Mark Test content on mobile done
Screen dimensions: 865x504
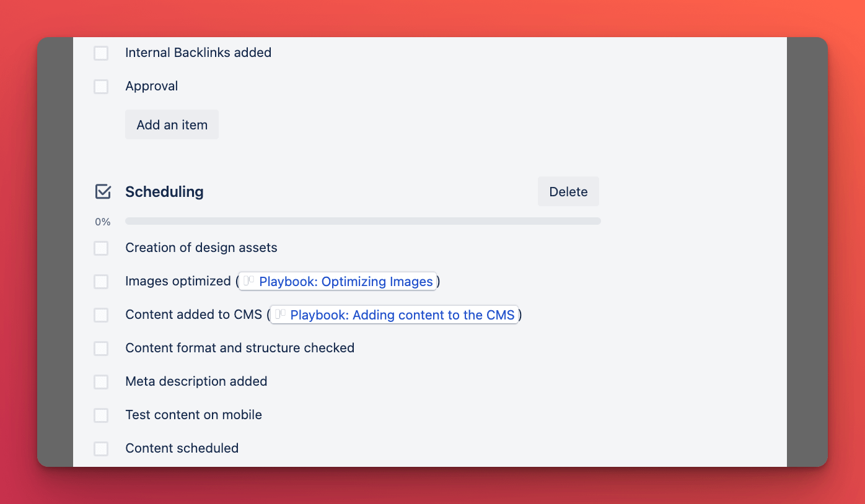pyautogui.click(x=101, y=415)
